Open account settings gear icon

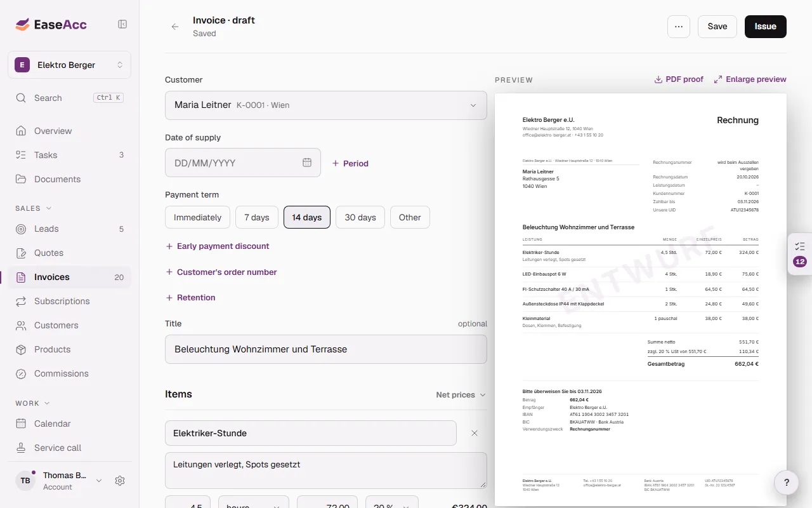coord(120,481)
